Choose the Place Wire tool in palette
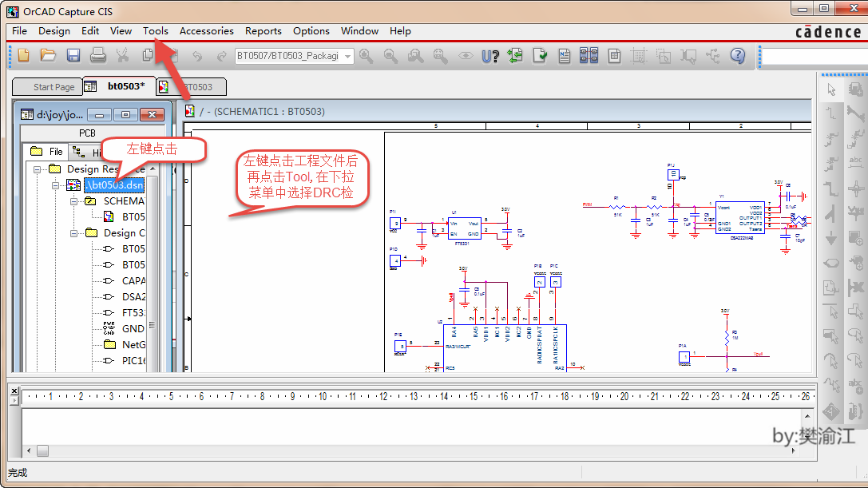 pos(831,113)
